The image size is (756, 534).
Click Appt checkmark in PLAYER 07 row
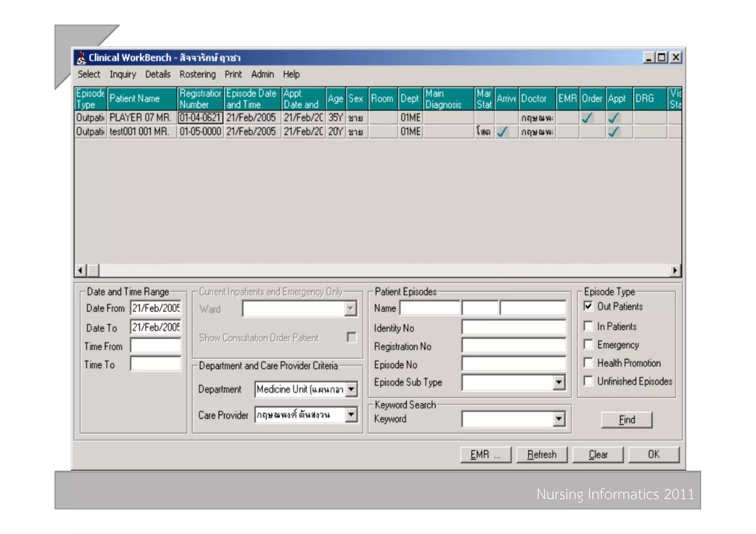click(x=613, y=118)
